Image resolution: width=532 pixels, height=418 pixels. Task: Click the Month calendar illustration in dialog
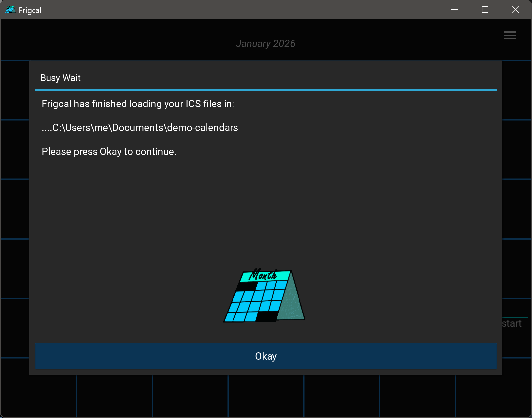(264, 296)
